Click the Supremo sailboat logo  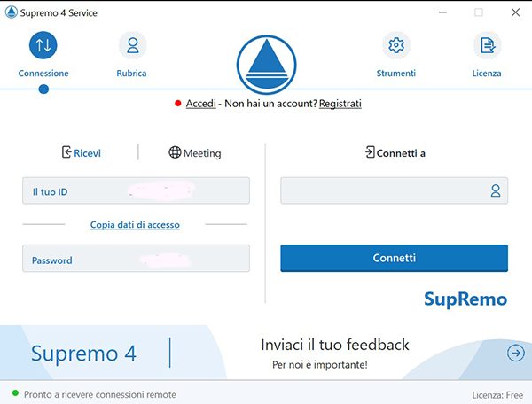click(x=266, y=65)
